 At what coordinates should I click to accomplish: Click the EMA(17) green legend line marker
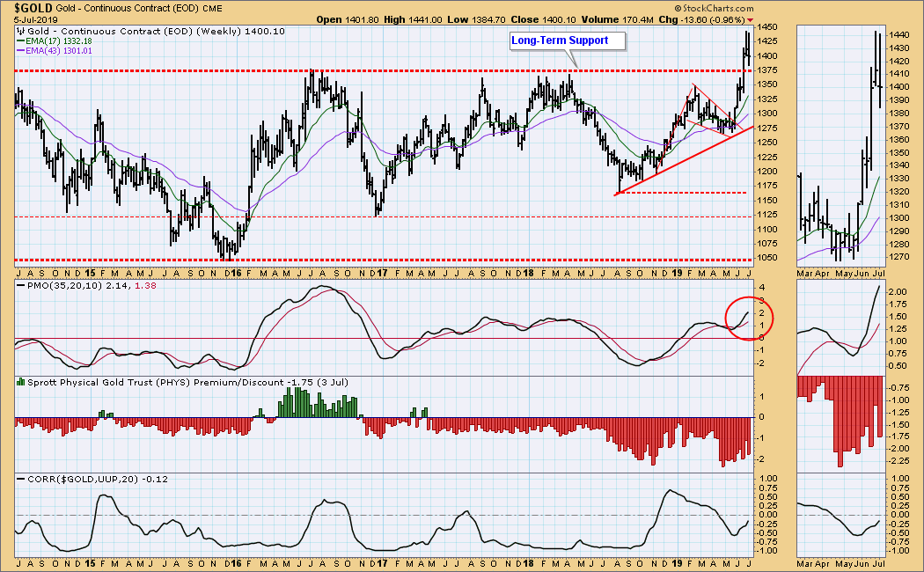20,40
